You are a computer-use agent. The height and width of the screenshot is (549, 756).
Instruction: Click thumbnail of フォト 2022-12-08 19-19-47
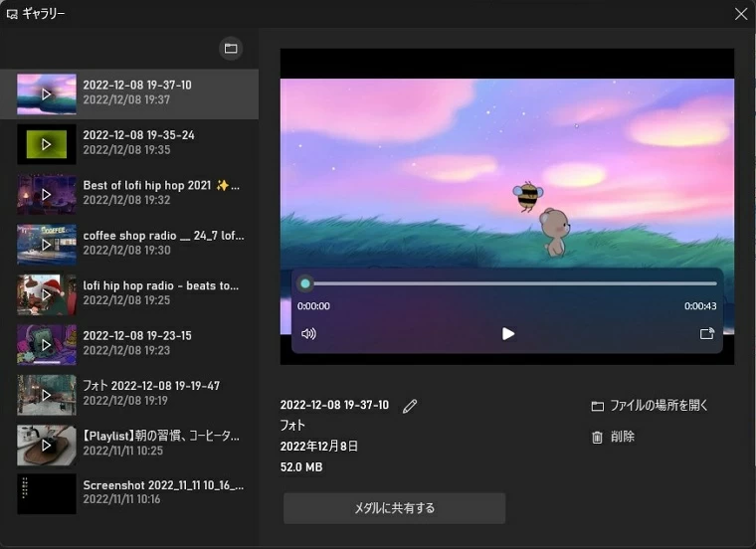click(x=47, y=395)
